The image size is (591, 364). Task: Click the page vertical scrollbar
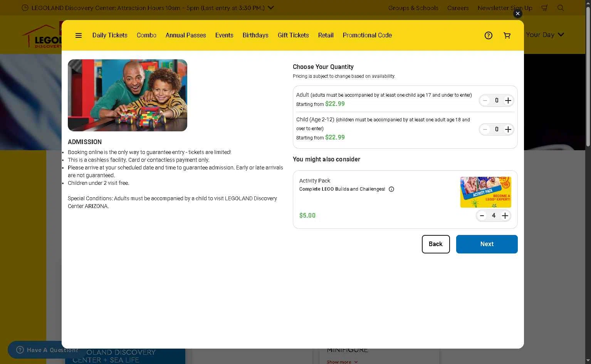pos(588,77)
